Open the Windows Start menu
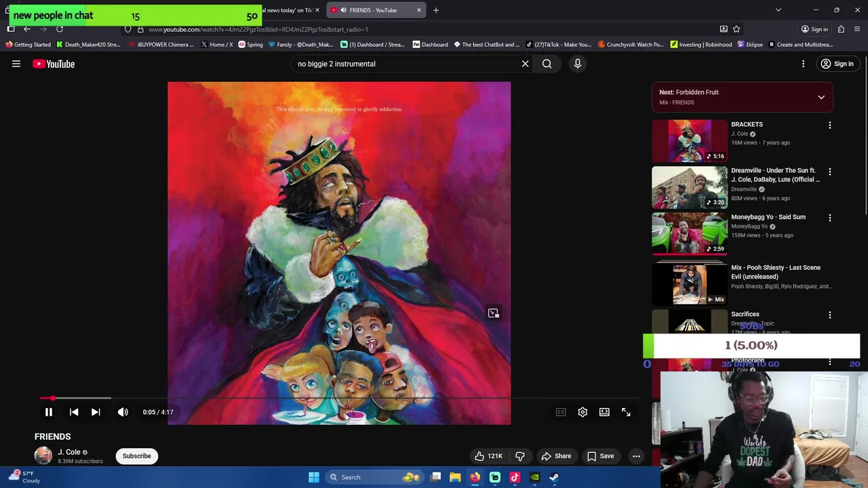This screenshot has height=488, width=868. 314,477
